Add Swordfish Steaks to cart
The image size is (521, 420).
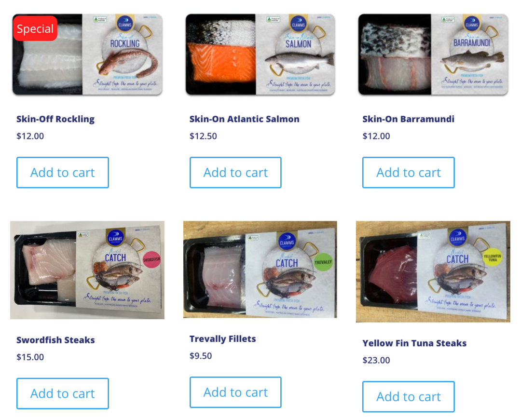click(62, 393)
